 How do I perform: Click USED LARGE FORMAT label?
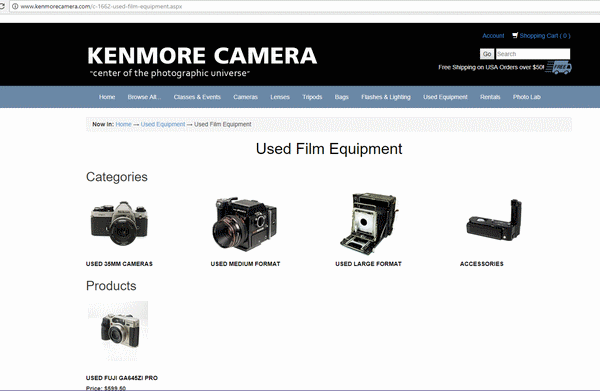(x=368, y=264)
